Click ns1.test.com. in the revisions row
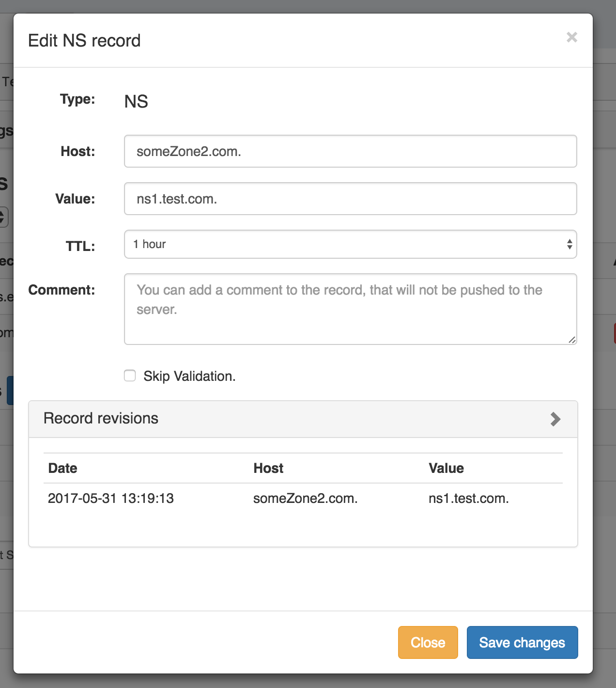616x688 pixels. coord(468,499)
